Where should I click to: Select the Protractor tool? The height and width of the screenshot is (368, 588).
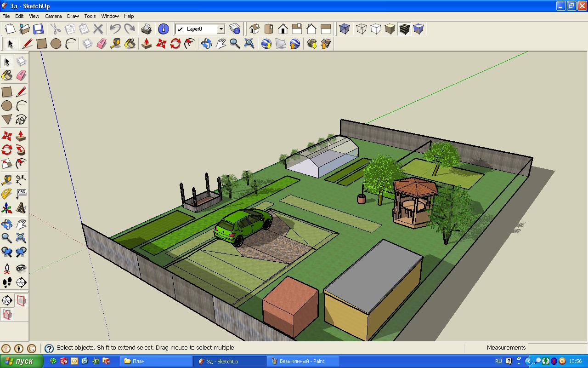7,194
